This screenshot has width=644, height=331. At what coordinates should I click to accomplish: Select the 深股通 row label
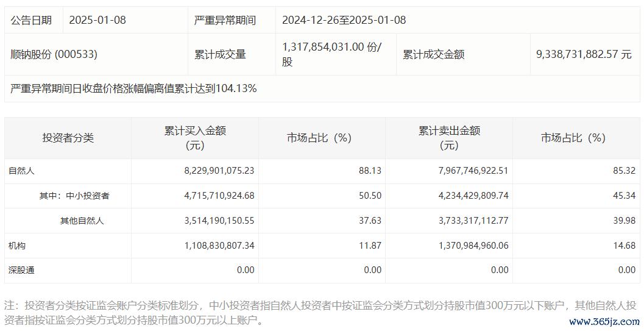pos(21,270)
